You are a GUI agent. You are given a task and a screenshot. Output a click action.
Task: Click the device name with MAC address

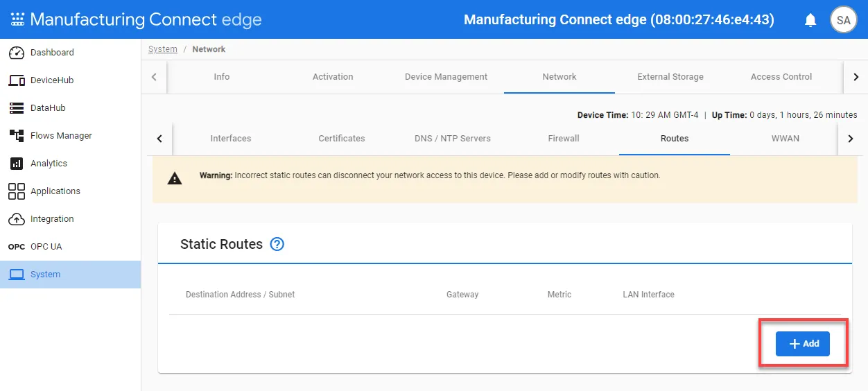pos(619,19)
